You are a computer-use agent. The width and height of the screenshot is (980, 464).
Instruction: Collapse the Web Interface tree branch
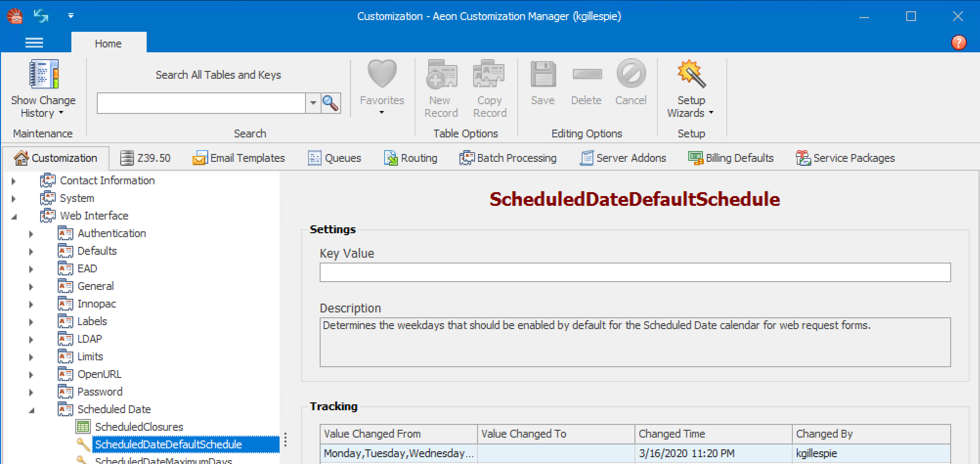pos(13,216)
